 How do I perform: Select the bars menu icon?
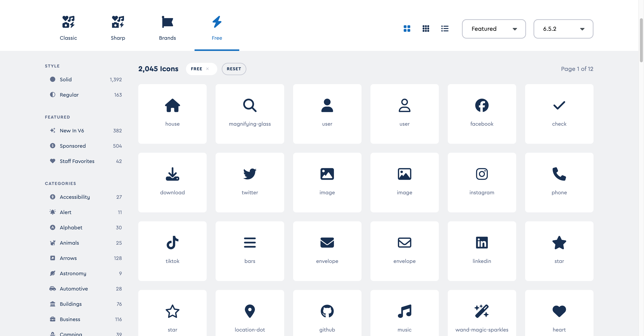click(250, 251)
